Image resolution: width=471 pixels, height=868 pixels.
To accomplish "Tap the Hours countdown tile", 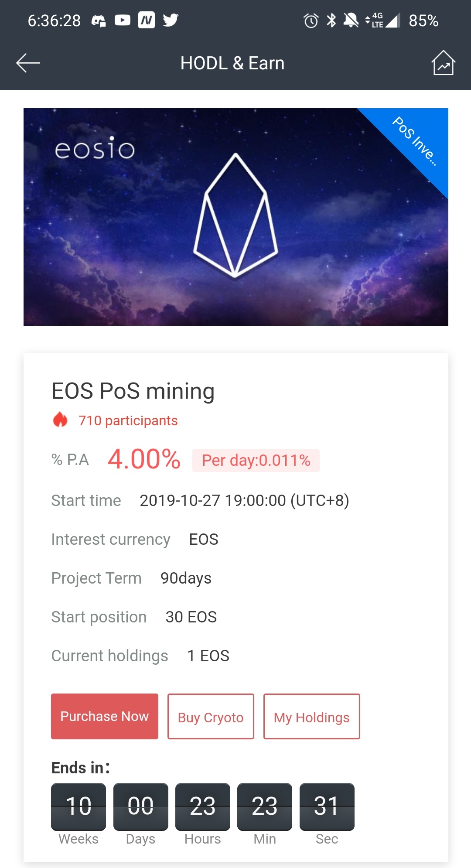I will click(203, 806).
